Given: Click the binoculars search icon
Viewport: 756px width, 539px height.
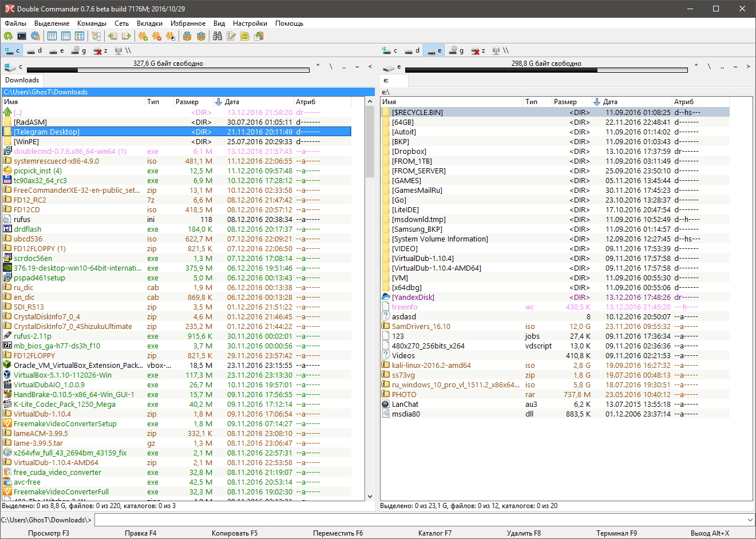Looking at the screenshot, I should click(x=217, y=36).
